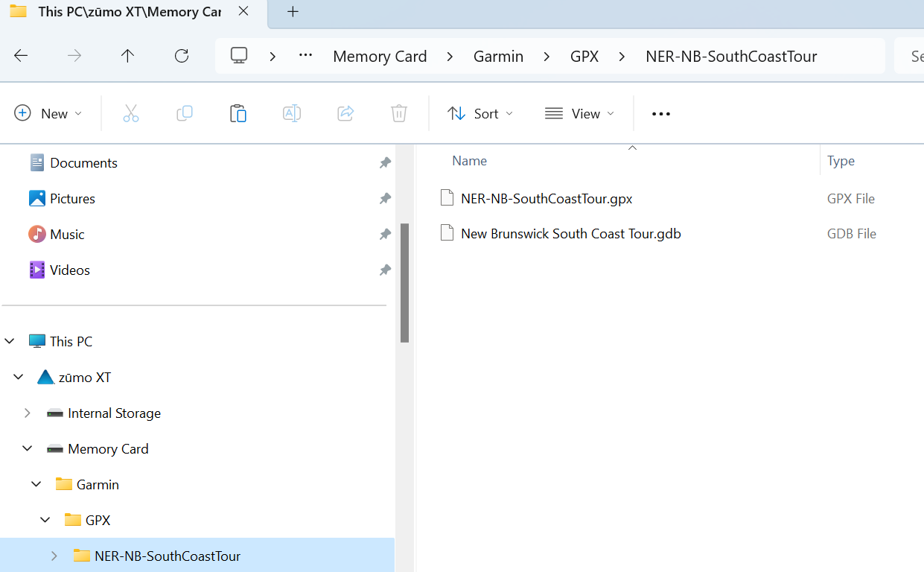Viewport: 924px width, 572px height.
Task: Collapse the Memory Card tree node
Action: pos(28,448)
